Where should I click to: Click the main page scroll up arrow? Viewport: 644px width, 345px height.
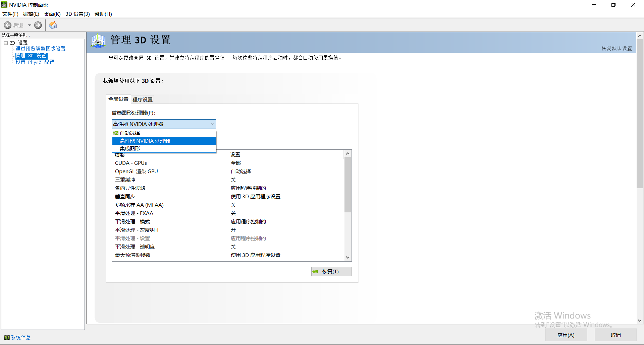pos(640,36)
